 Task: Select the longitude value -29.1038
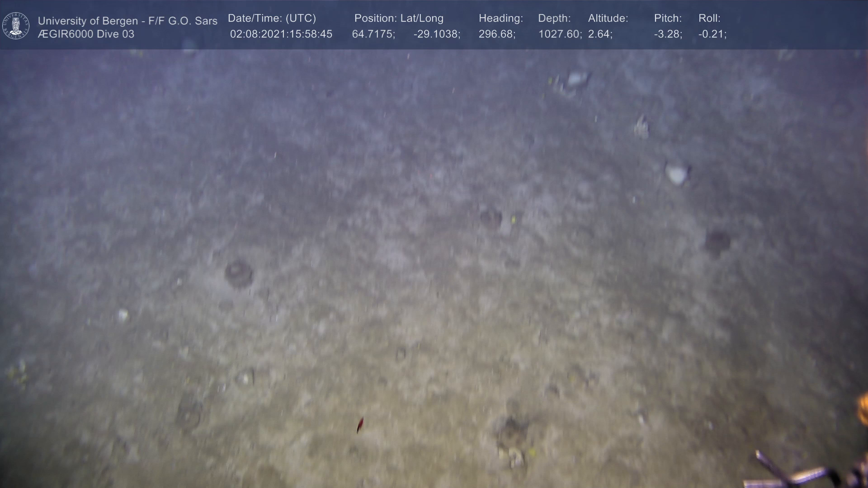[x=436, y=34]
